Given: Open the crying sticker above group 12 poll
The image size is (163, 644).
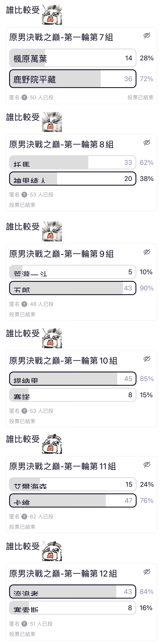Looking at the screenshot, I should pyautogui.click(x=52, y=551).
